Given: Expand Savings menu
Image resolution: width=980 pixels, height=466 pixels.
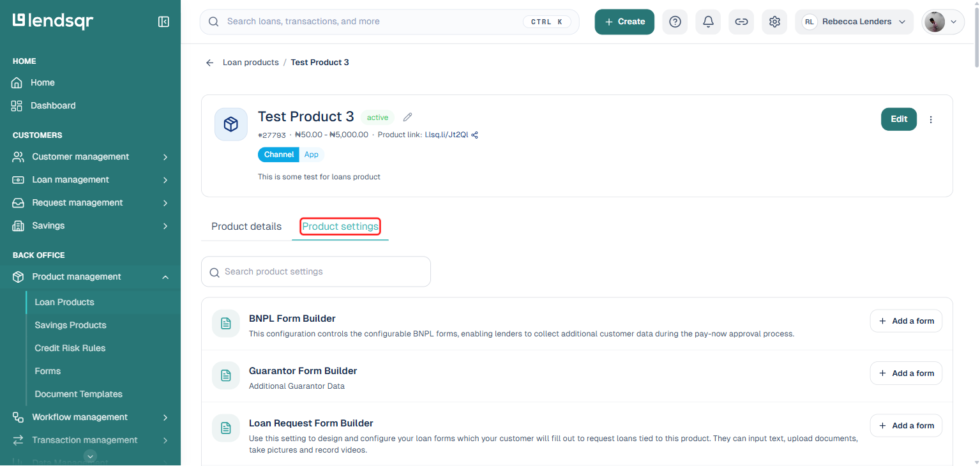Looking at the screenshot, I should click(90, 225).
